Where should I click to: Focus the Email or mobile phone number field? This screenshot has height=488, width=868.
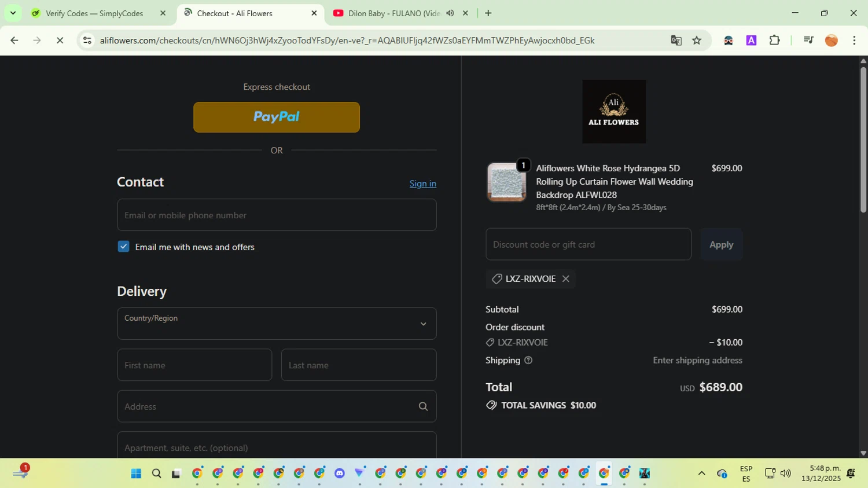tap(277, 215)
